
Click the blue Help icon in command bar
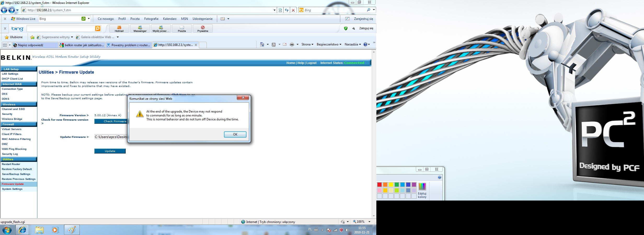(x=365, y=44)
